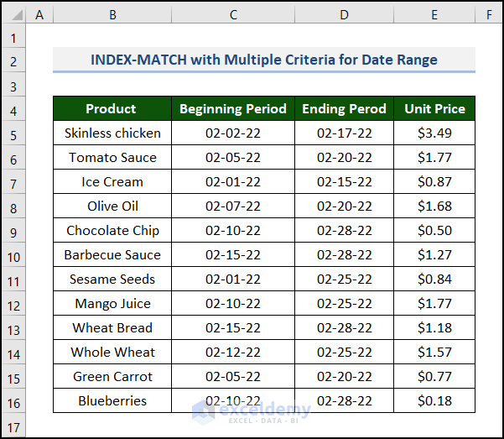Click the Blueberries product cell
504x439 pixels.
pos(112,401)
